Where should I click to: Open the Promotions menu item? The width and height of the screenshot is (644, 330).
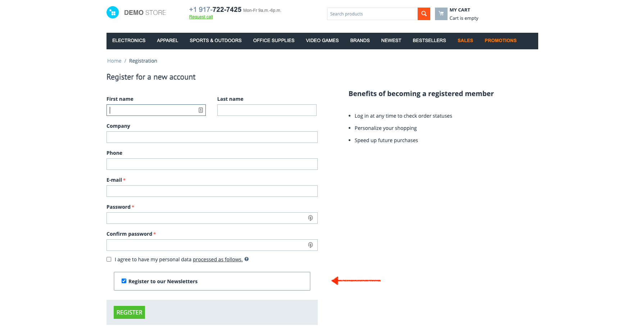point(500,41)
